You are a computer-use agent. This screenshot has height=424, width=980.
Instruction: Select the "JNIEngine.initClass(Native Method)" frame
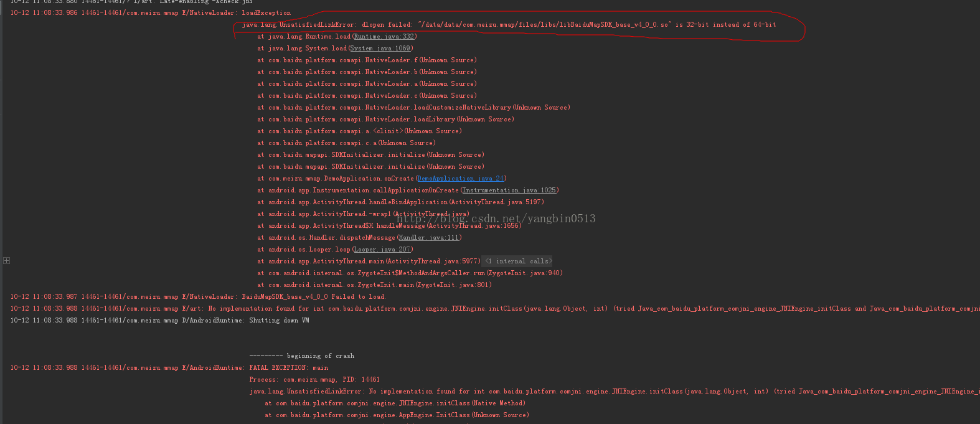395,403
